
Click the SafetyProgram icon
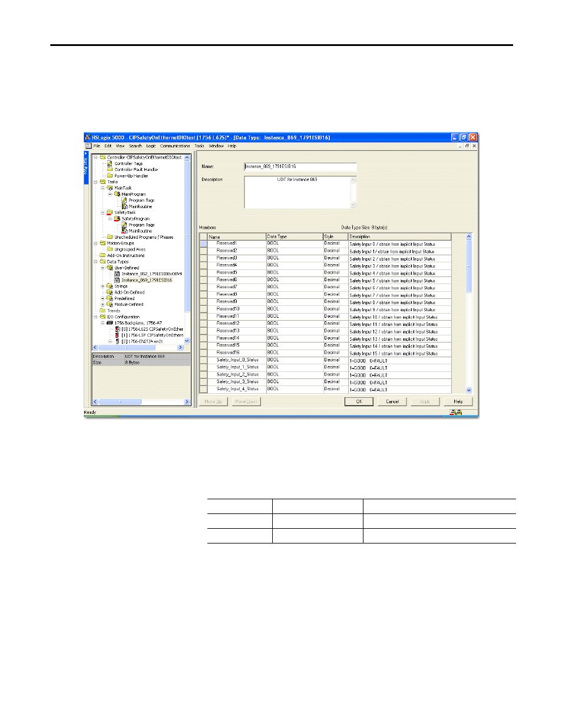(117, 219)
